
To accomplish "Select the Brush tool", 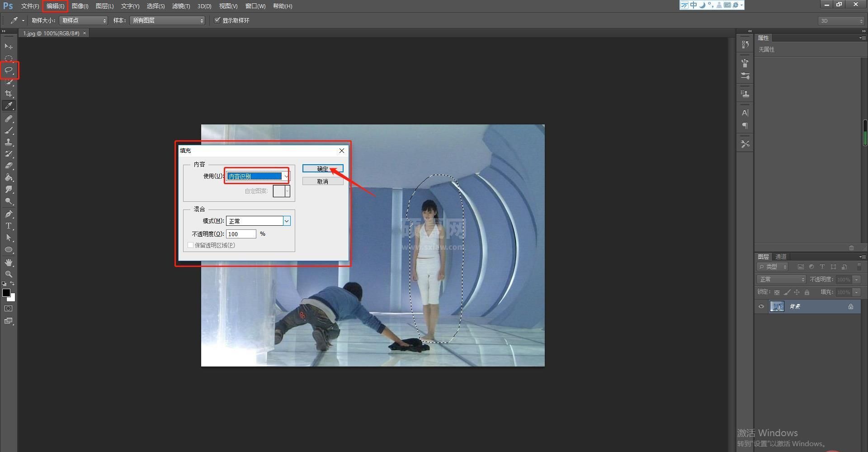I will point(9,130).
